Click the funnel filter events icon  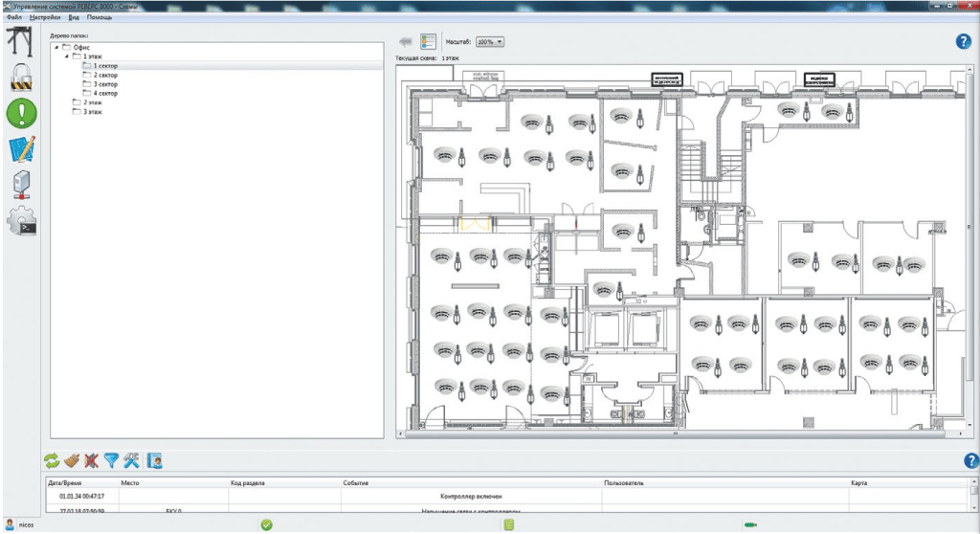(x=111, y=461)
